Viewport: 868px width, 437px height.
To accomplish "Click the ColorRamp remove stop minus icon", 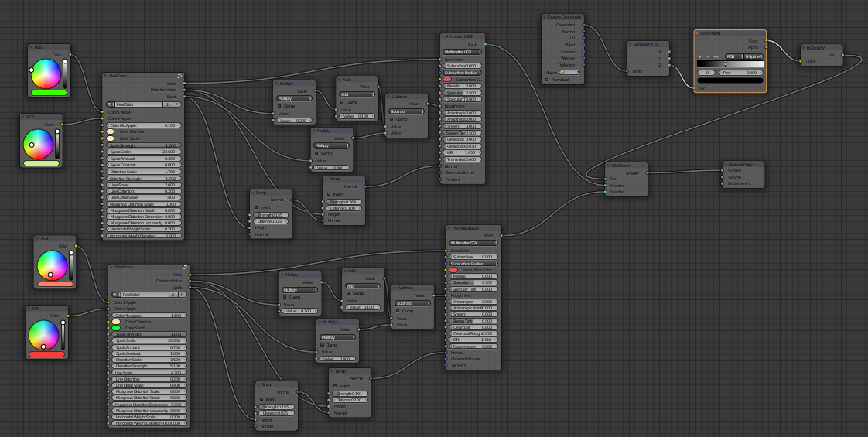I will [x=707, y=56].
